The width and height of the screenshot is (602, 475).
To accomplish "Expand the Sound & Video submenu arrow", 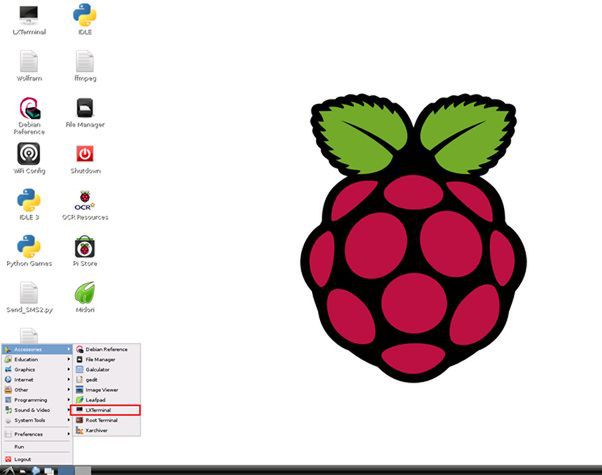I will pyautogui.click(x=68, y=410).
